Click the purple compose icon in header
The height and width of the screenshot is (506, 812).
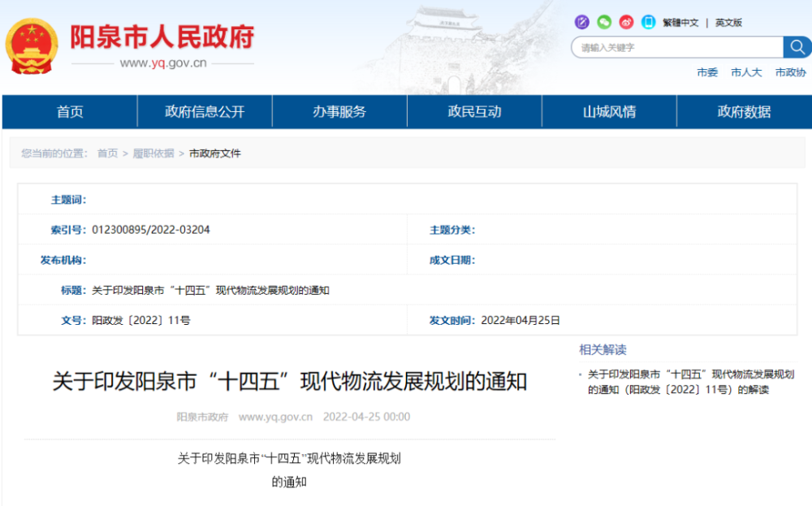pyautogui.click(x=582, y=22)
